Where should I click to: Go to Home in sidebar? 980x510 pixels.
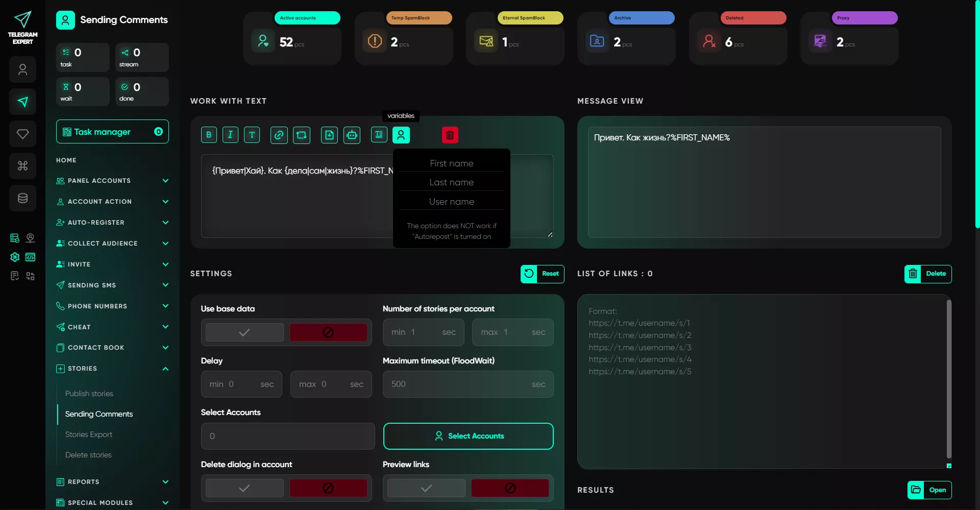(x=66, y=160)
